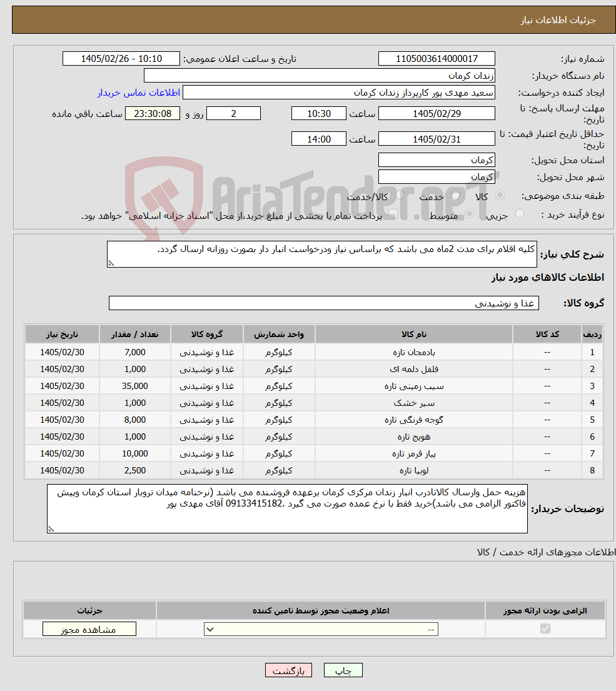Click the الزامی بودن ارائه مجوز header
This screenshot has width=616, height=691.
tap(545, 610)
